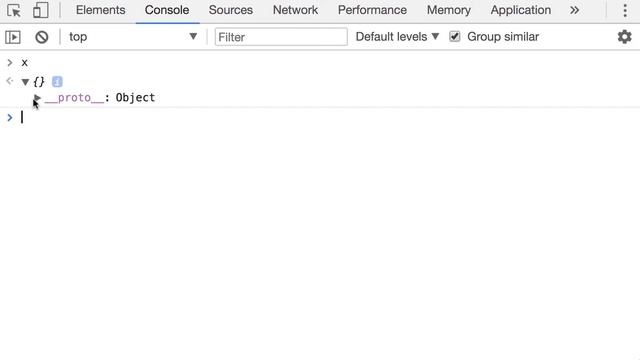Image resolution: width=640 pixels, height=360 pixels.
Task: Select the Console tab
Action: point(167,10)
